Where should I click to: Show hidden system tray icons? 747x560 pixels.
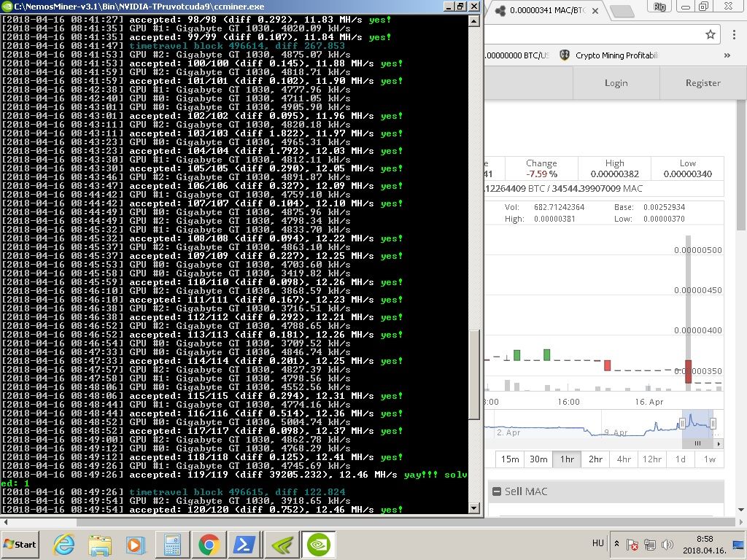[616, 543]
